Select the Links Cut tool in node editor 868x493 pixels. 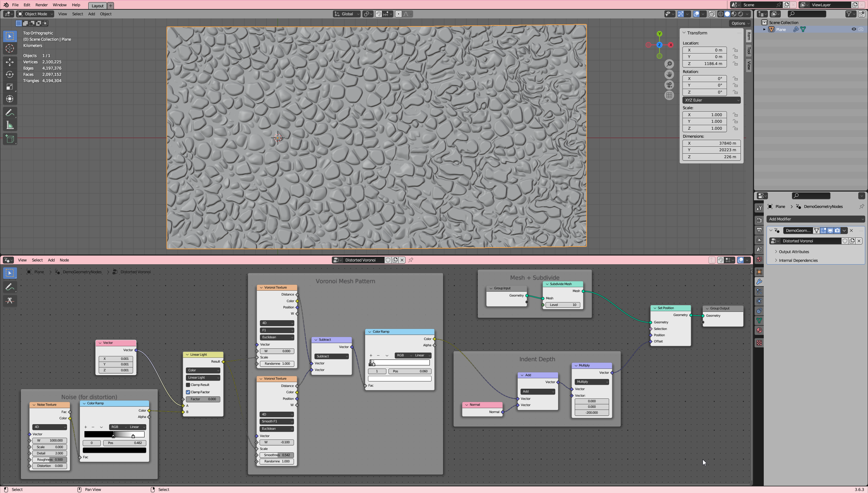(x=10, y=301)
